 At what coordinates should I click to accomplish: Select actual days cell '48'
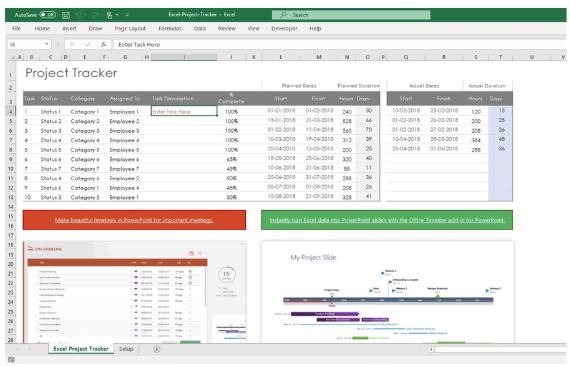[501, 139]
